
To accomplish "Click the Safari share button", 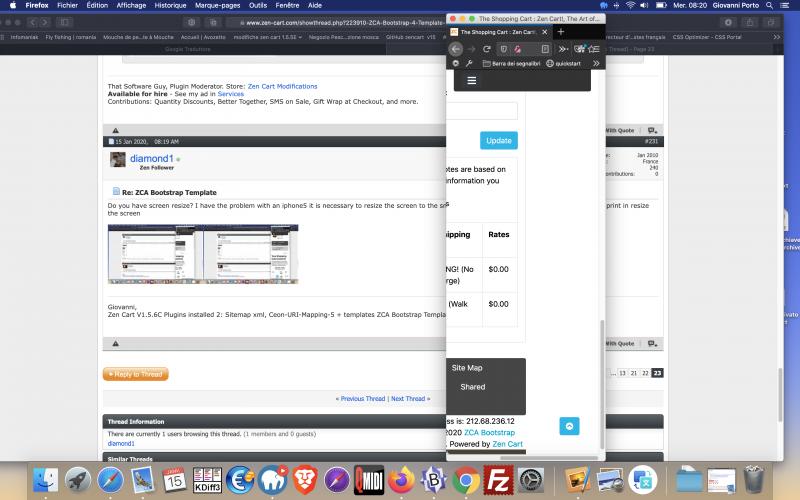I will [749, 22].
